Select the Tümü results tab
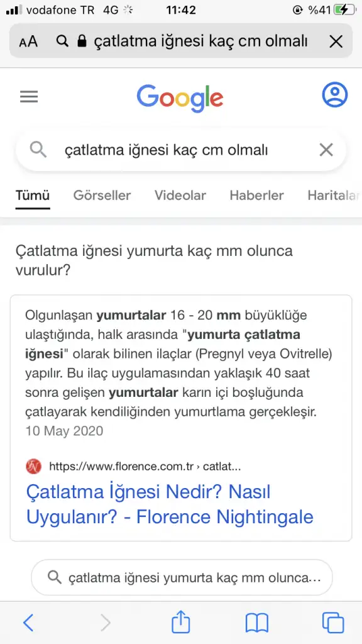 [33, 195]
